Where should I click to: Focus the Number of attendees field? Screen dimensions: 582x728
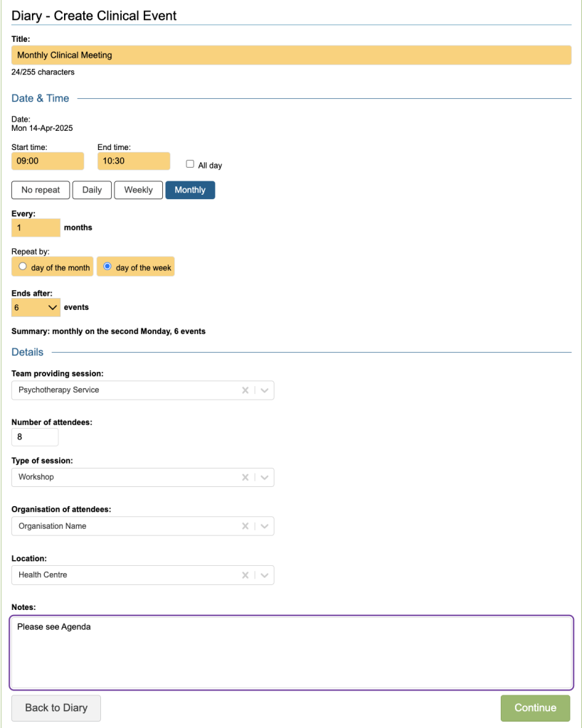coord(35,437)
